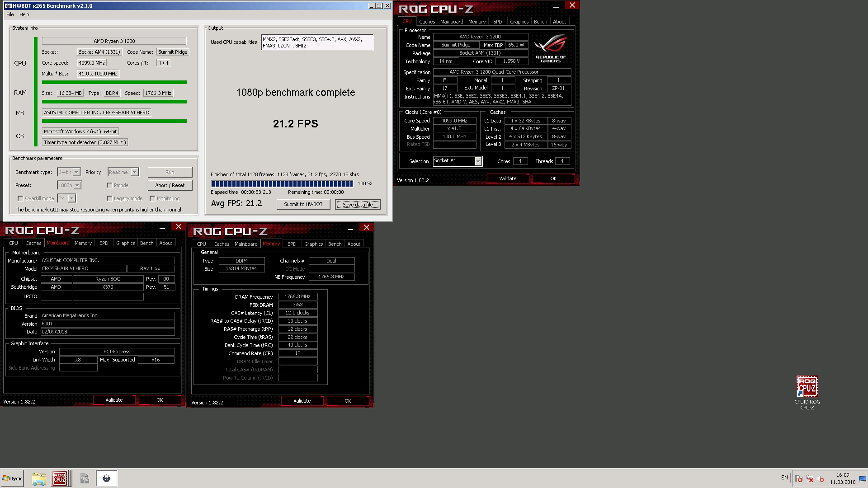868x488 pixels.
Task: Click Validate in the top-right CPU-Z window
Action: click(x=507, y=178)
